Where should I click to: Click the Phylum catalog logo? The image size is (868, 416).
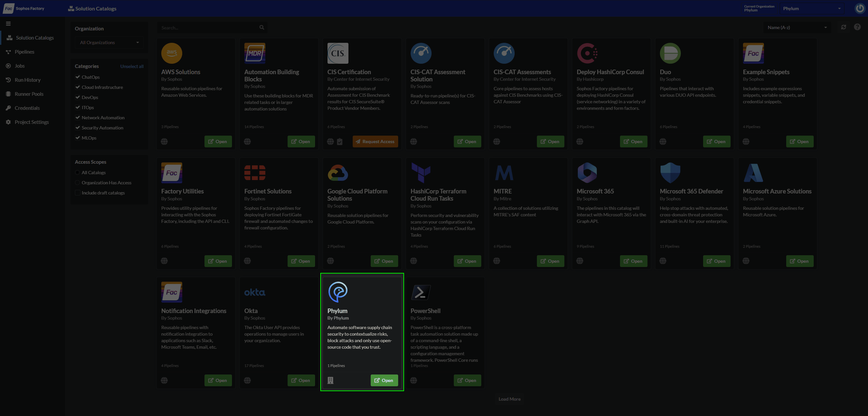(338, 292)
